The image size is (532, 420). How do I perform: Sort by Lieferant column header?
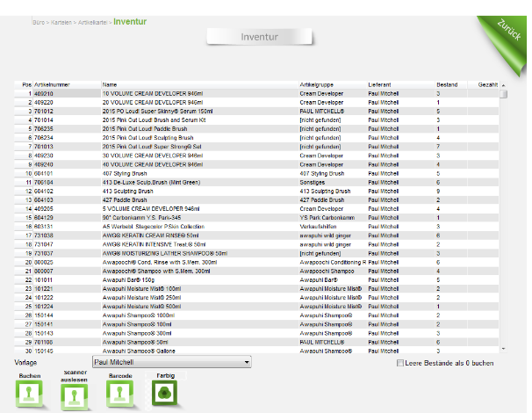click(401, 84)
